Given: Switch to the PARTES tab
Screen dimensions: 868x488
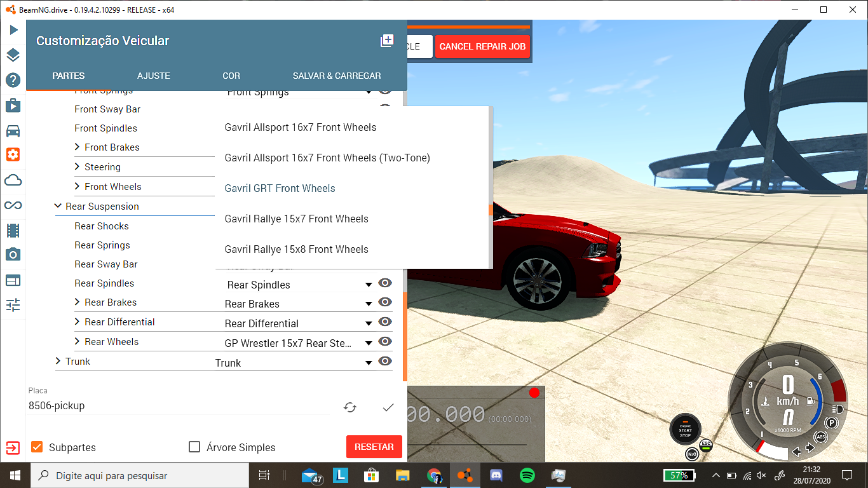Looking at the screenshot, I should tap(69, 76).
